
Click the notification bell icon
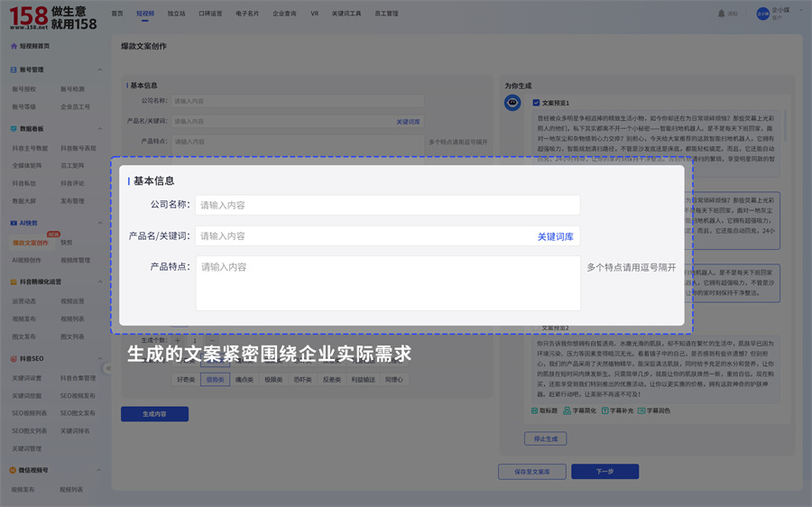tap(721, 14)
